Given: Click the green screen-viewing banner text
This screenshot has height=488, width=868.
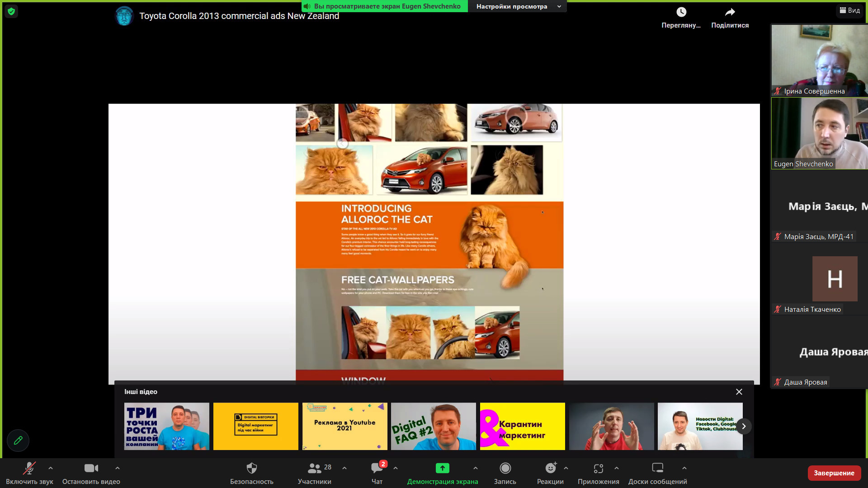Looking at the screenshot, I should [x=387, y=6].
